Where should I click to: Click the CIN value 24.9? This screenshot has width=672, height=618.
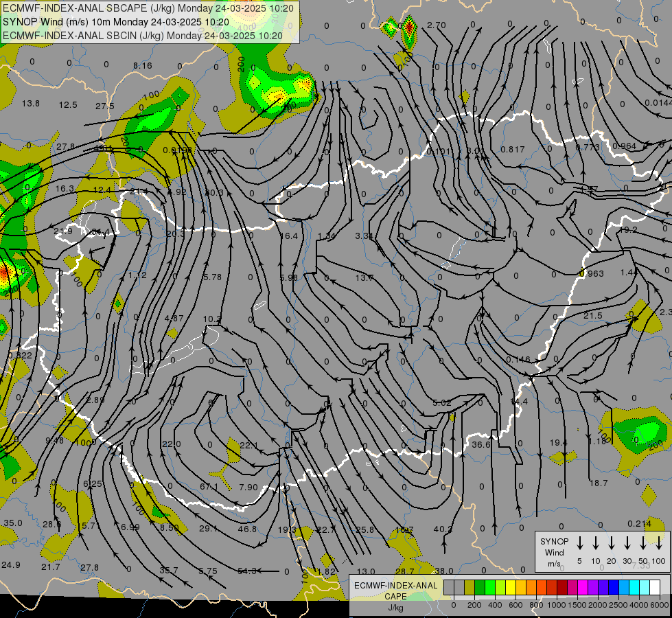click(11, 565)
